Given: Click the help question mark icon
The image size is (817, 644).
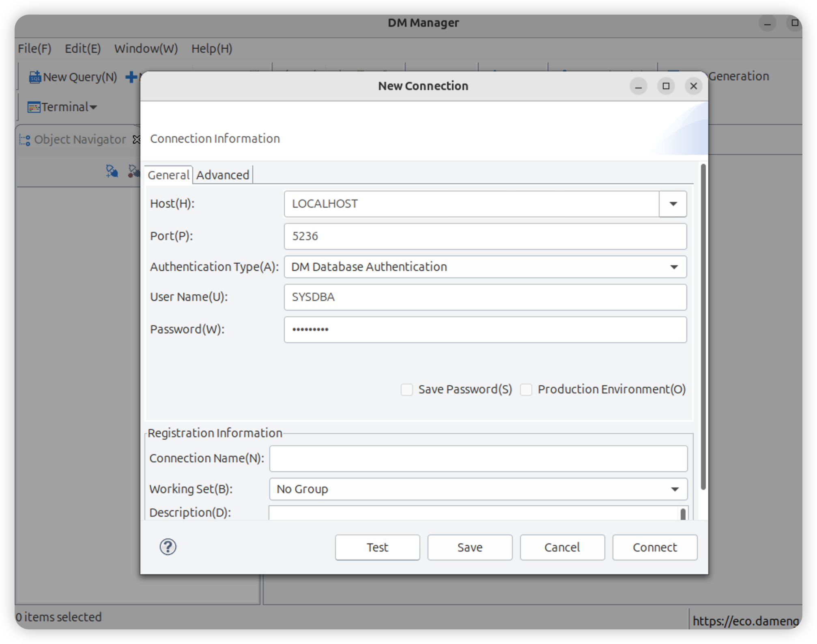Looking at the screenshot, I should click(x=168, y=547).
